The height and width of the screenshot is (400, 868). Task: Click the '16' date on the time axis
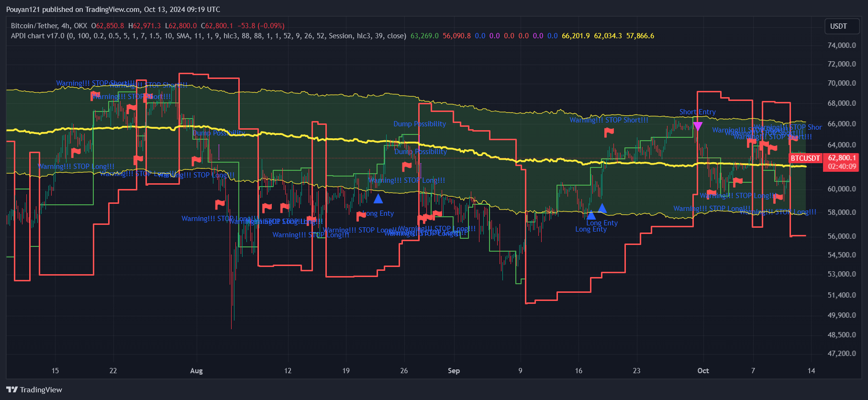579,371
